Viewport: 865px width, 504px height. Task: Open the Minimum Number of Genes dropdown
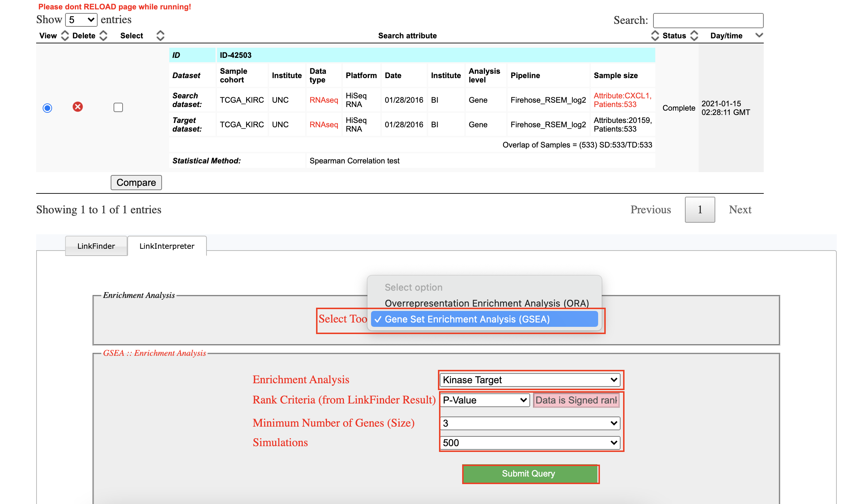530,423
